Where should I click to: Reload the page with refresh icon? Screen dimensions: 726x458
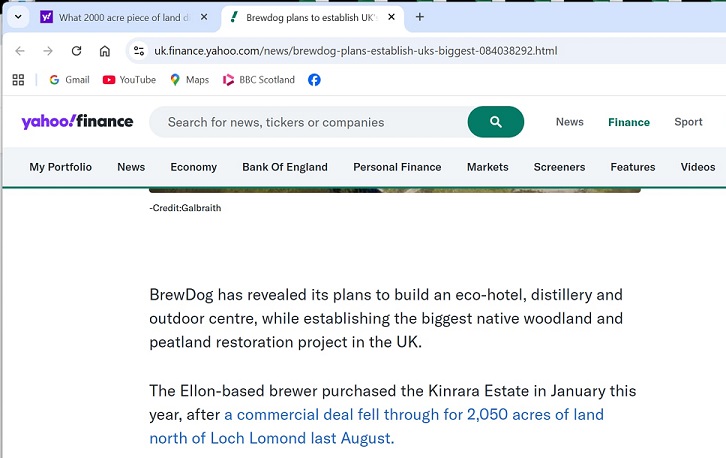click(76, 51)
